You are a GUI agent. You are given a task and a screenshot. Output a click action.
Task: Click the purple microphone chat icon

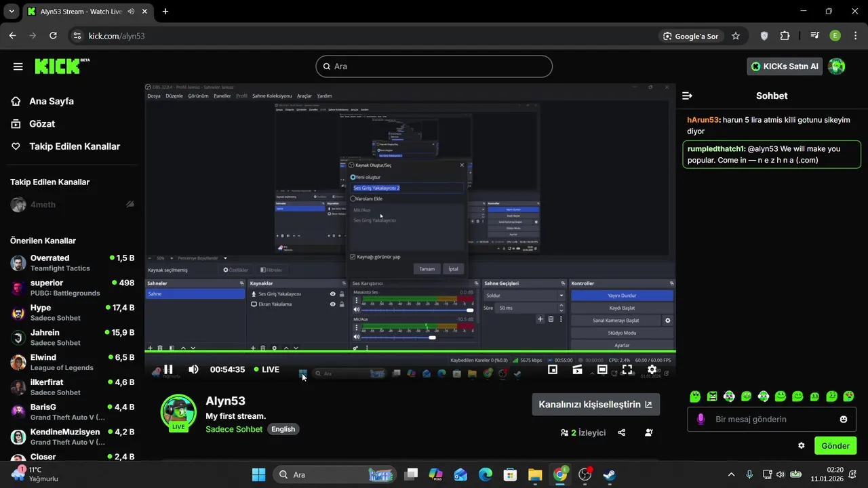(x=701, y=419)
